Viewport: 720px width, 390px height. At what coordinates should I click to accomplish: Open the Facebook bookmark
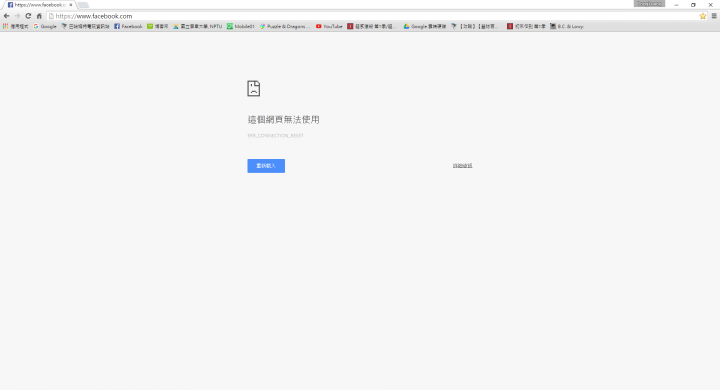(x=128, y=27)
